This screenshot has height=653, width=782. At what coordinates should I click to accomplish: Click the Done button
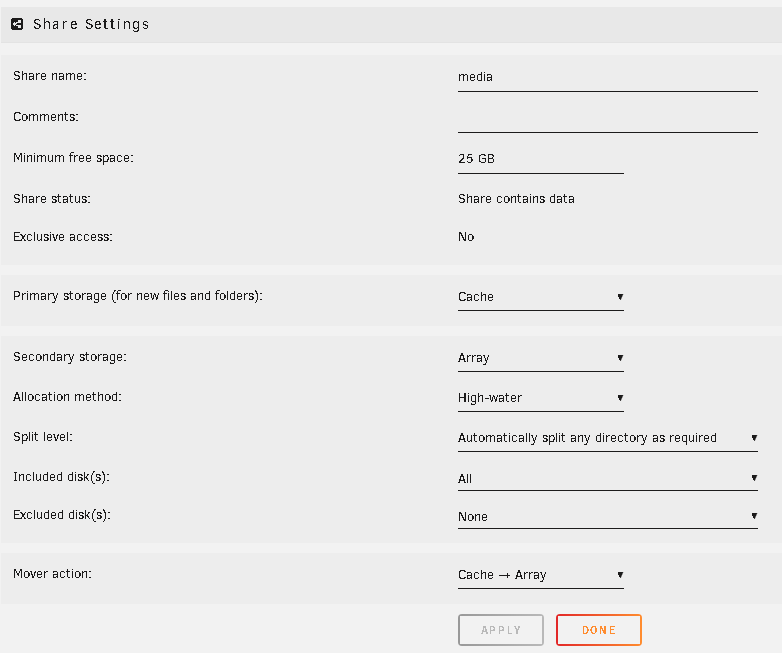point(599,630)
